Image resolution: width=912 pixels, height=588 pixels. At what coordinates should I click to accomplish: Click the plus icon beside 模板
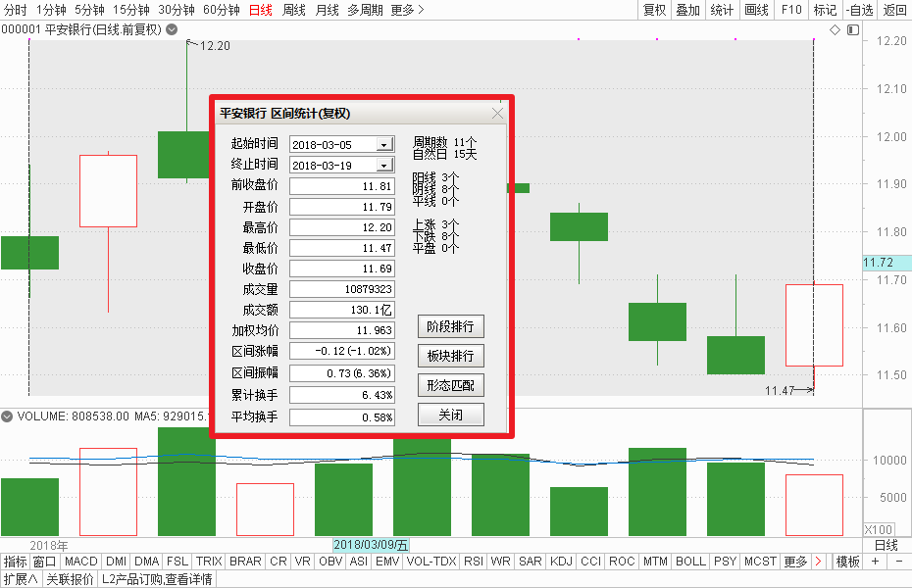tap(874, 562)
